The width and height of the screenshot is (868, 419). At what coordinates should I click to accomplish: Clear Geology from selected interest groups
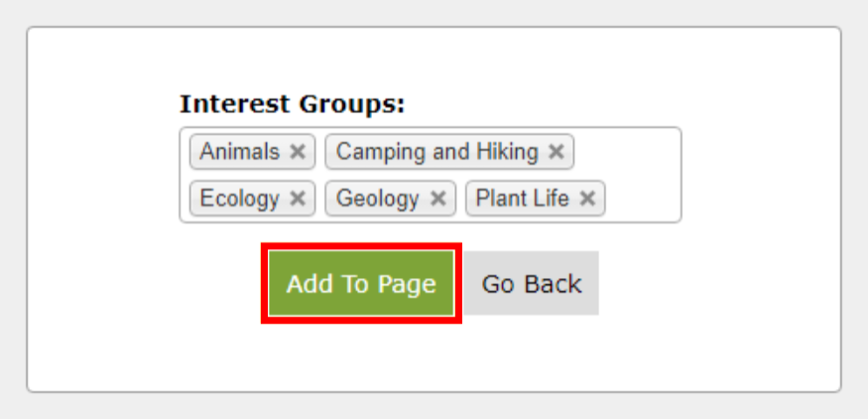click(x=437, y=198)
